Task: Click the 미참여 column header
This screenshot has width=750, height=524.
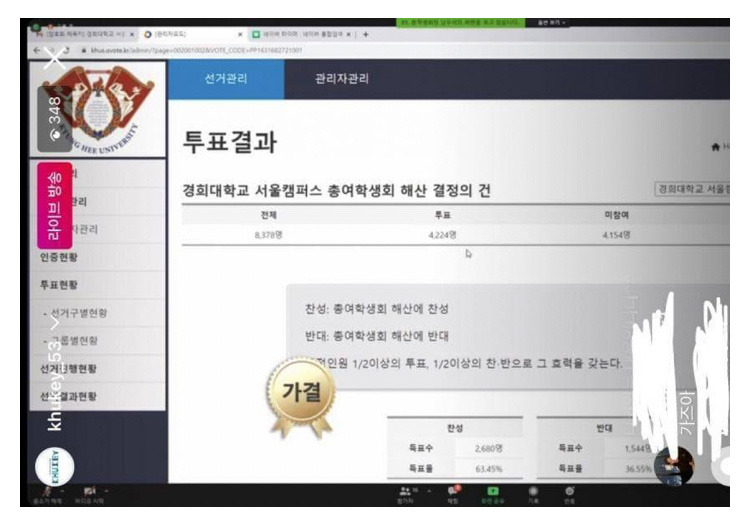Action: point(617,215)
